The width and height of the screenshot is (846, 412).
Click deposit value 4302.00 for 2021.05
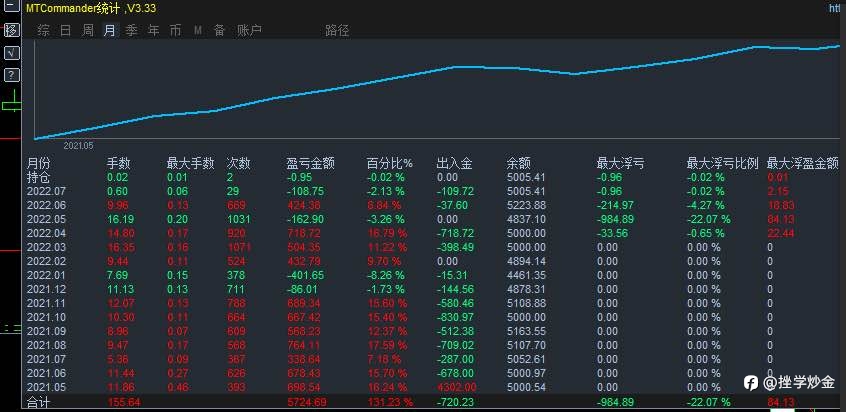pyautogui.click(x=456, y=388)
